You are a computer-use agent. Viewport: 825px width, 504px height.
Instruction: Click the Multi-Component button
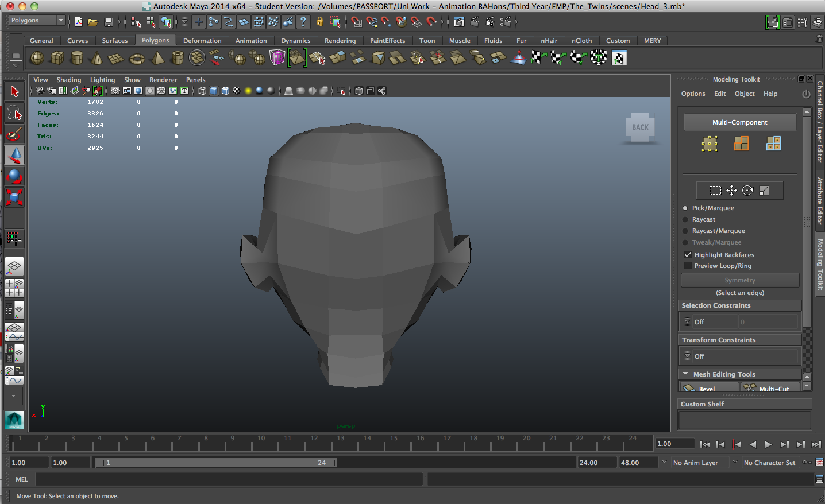pyautogui.click(x=739, y=122)
